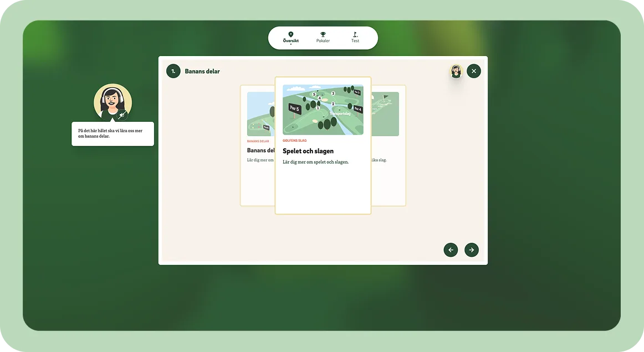Image resolution: width=644 pixels, height=352 pixels.
Task: Click 'Lär dig mer om spelet och slagen' text
Action: (315, 162)
